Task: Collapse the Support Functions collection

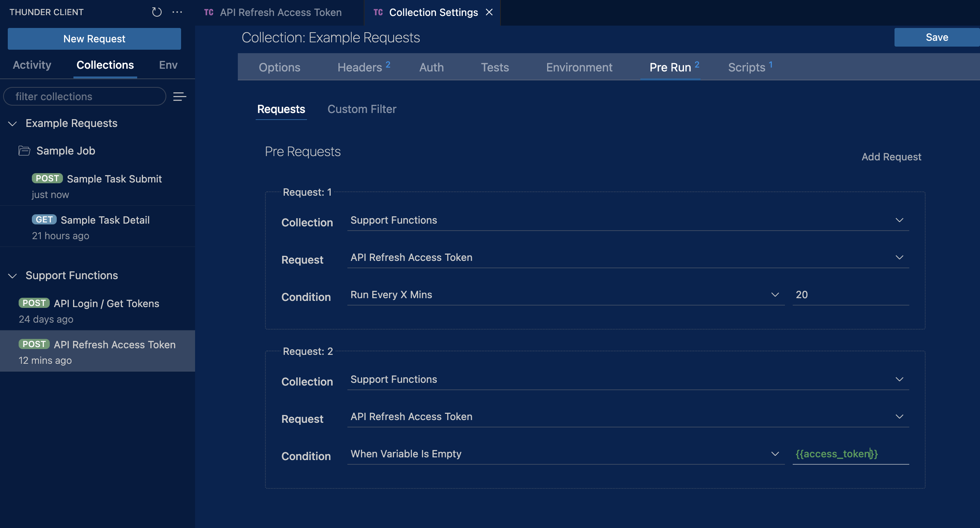Action: [12, 276]
